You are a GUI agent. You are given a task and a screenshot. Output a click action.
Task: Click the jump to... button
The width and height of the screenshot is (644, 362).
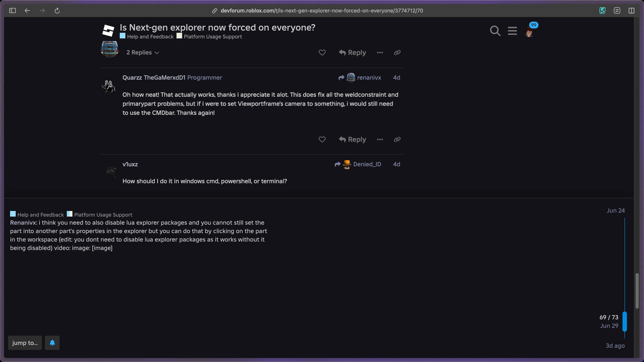click(x=25, y=343)
